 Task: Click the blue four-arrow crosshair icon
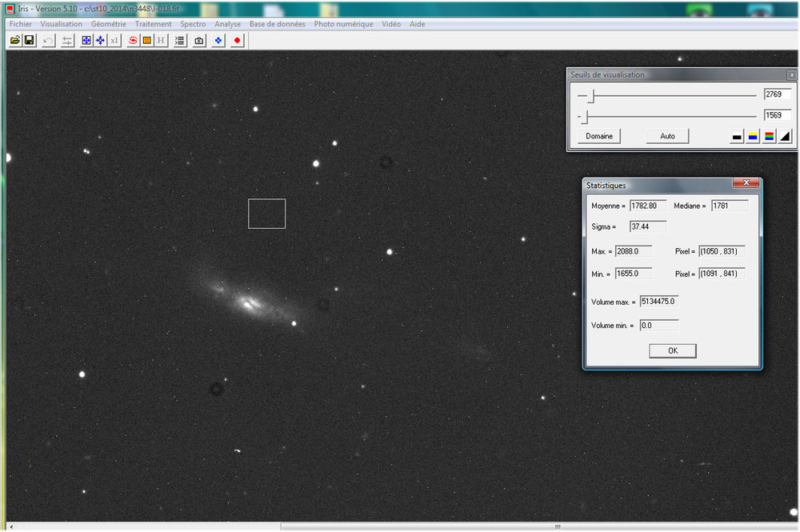[101, 40]
